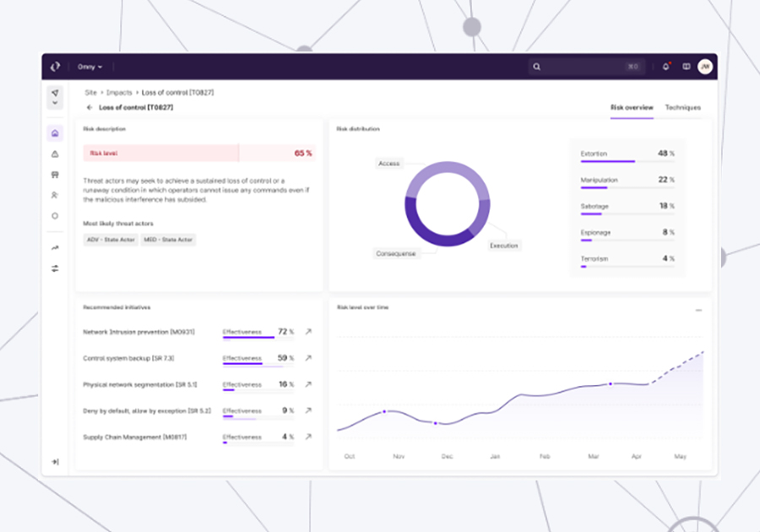Click the notifications bell icon
This screenshot has height=532, width=760.
tap(666, 67)
